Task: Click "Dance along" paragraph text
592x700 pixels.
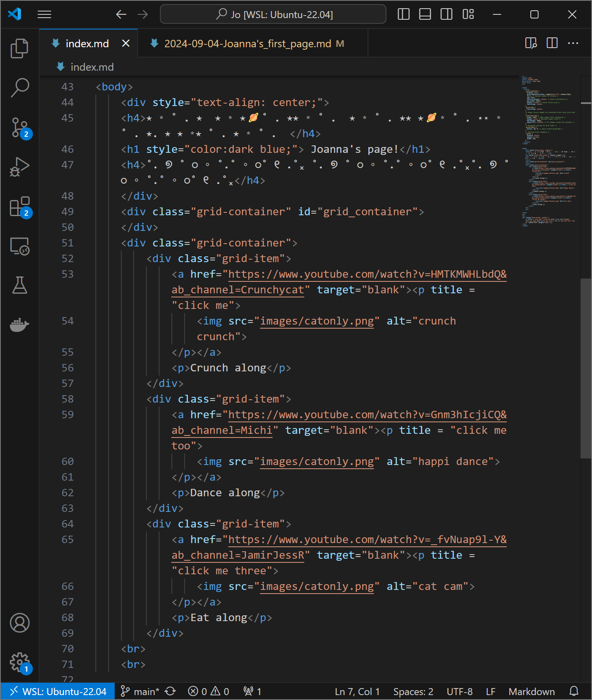Action: (225, 493)
